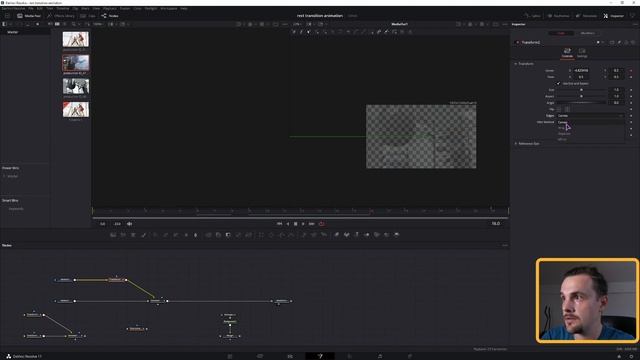The height and width of the screenshot is (360, 640).
Task: Toggle the Metadata panel
Action: pos(586,16)
